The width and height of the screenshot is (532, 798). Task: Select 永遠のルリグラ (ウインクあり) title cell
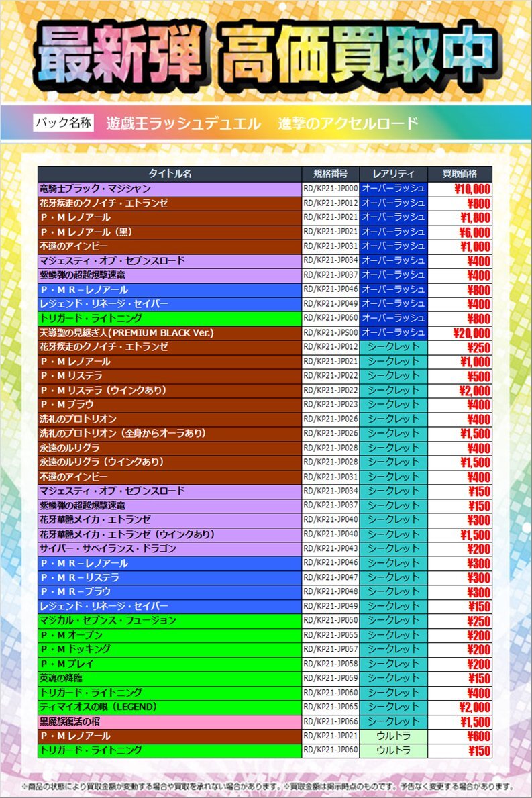pos(170,462)
